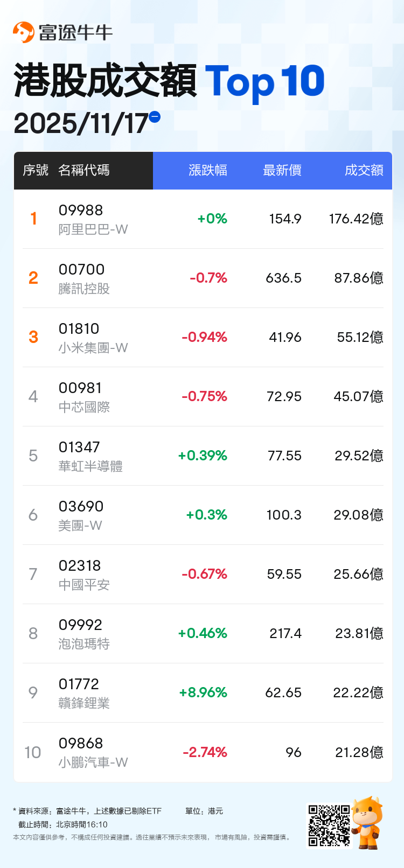Open the 中芯國際 stock name
The image size is (404, 868).
84,407
